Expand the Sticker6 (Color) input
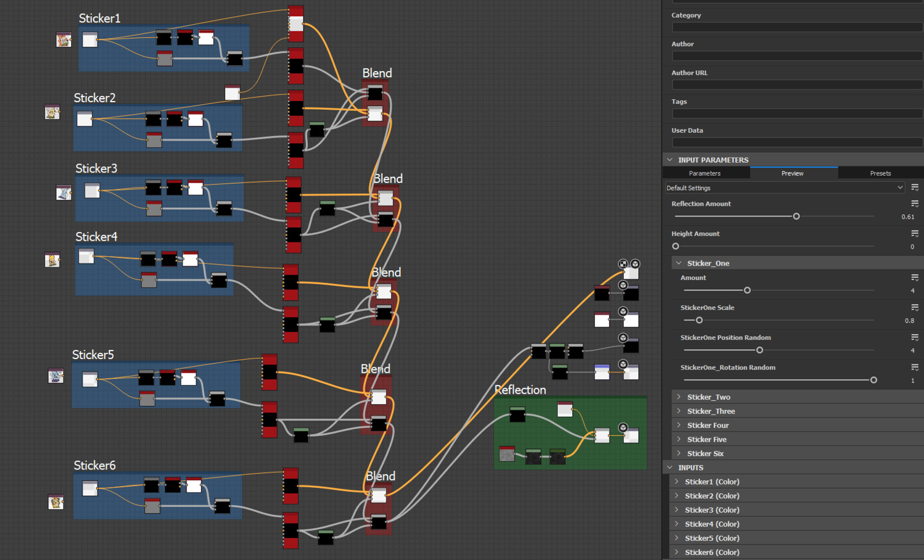Viewport: 924px width, 560px height. pos(677,552)
